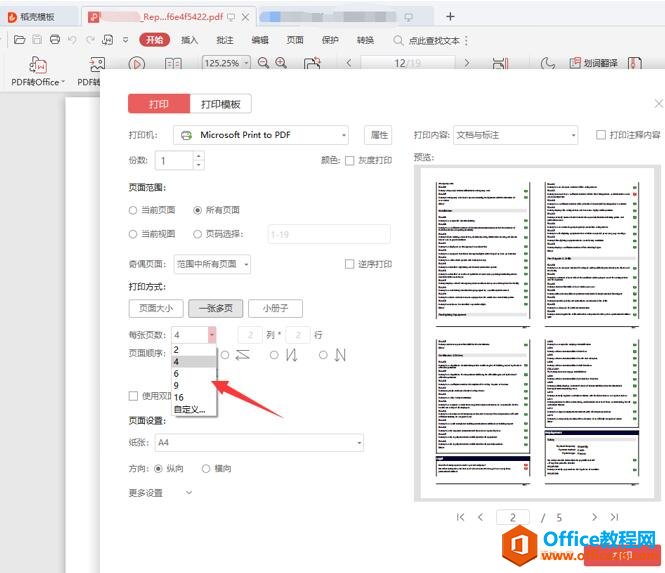Select 小册子 print mode
This screenshot has height=573, width=665.
click(275, 308)
